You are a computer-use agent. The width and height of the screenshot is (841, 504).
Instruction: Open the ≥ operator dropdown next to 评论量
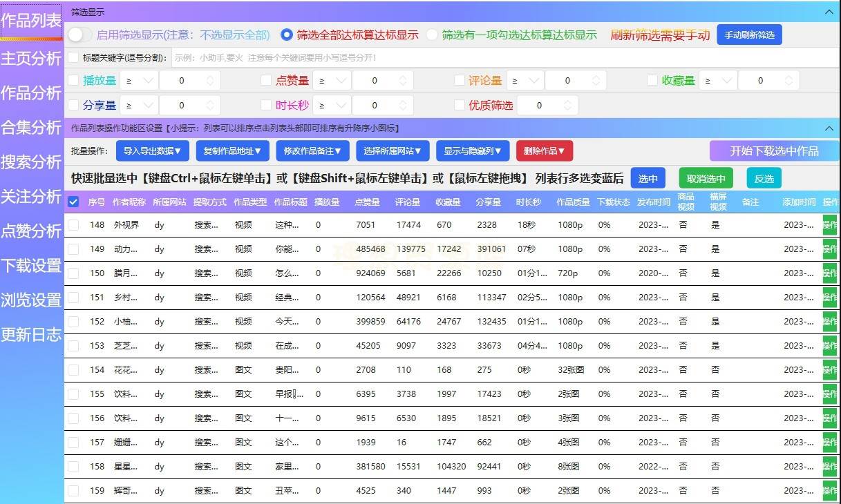(522, 80)
